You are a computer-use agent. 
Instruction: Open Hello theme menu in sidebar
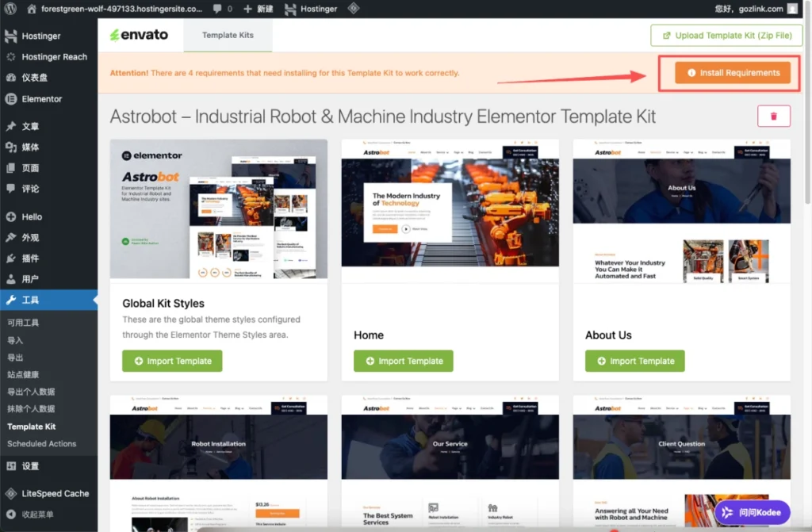tap(48, 216)
